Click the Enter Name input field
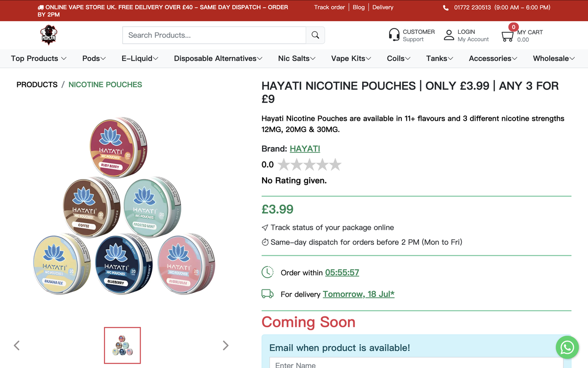The width and height of the screenshot is (588, 368). click(416, 363)
